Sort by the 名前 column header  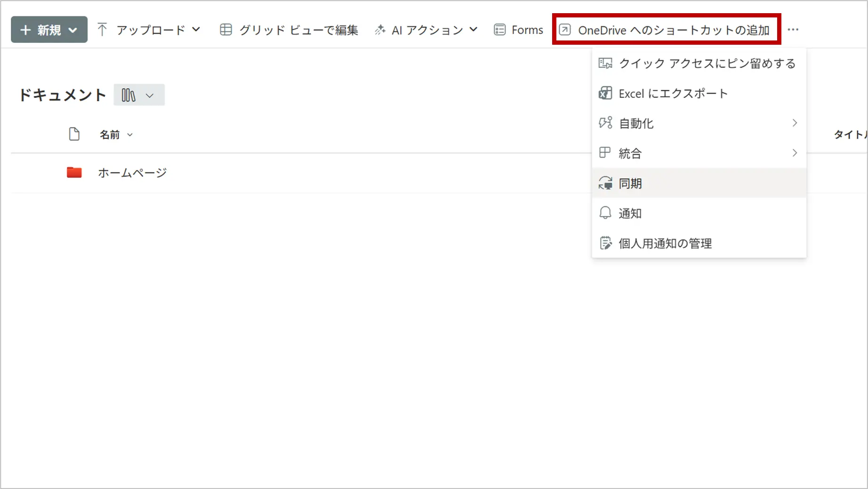[x=110, y=135]
